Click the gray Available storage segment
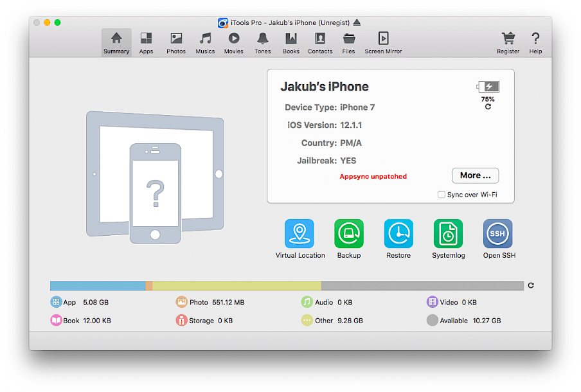Image resolution: width=581 pixels, height=392 pixels. point(422,286)
